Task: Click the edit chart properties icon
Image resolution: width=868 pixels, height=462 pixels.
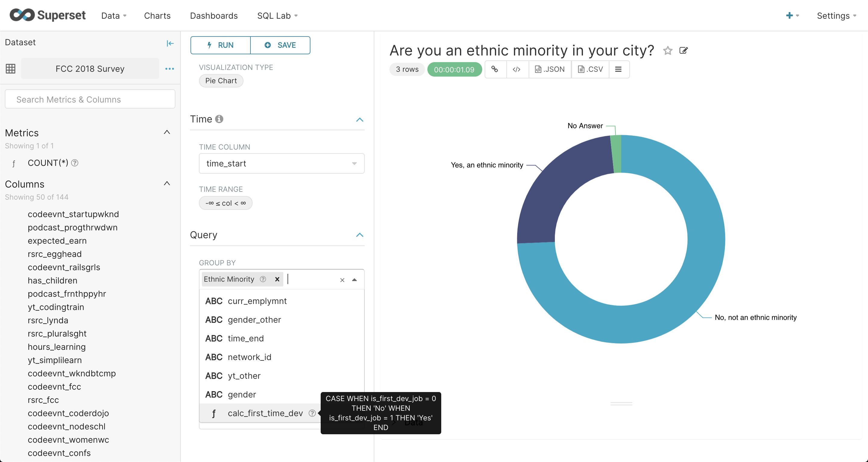Action: (x=683, y=51)
